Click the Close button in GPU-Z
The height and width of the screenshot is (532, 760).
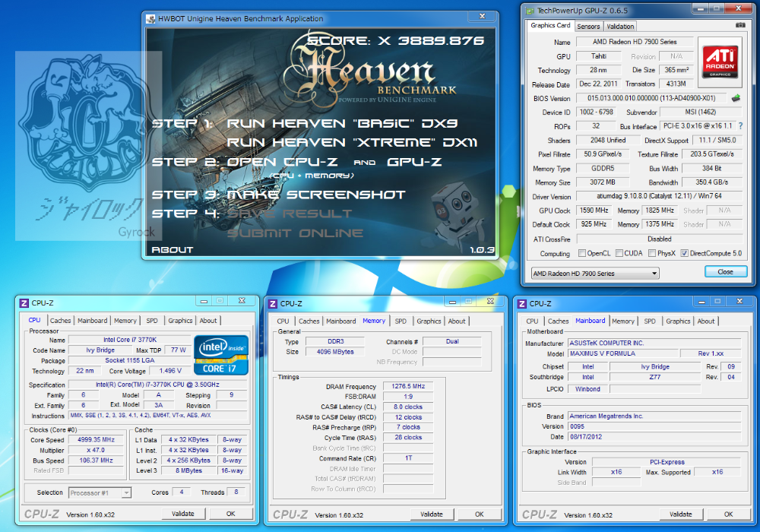click(x=726, y=272)
